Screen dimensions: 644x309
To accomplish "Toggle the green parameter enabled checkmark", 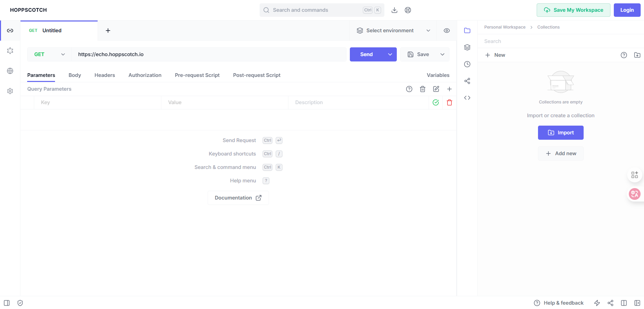I will 436,102.
